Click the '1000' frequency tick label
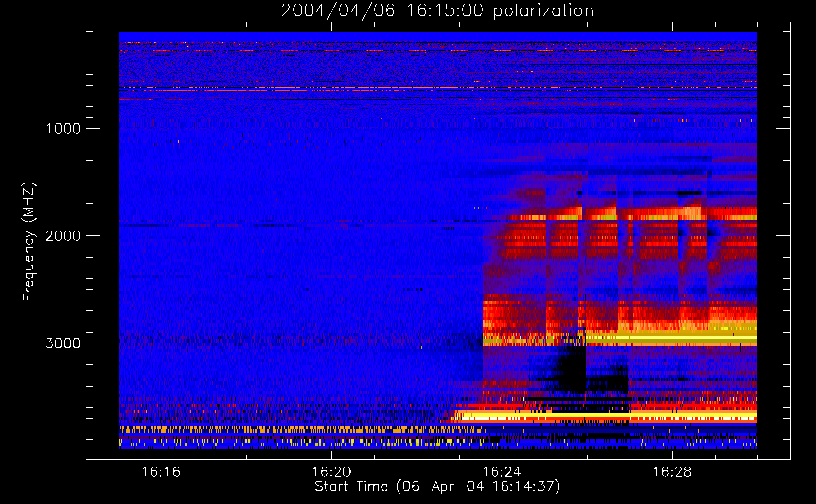 pyautogui.click(x=63, y=129)
